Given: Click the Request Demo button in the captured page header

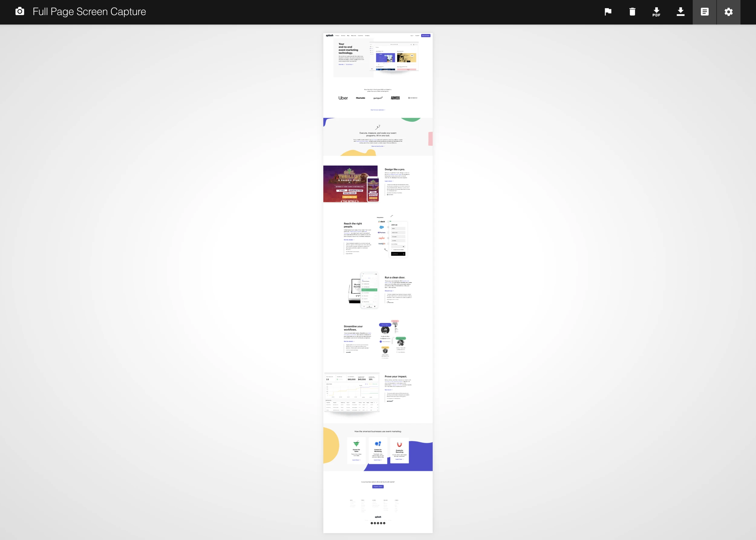Looking at the screenshot, I should pyautogui.click(x=426, y=36).
